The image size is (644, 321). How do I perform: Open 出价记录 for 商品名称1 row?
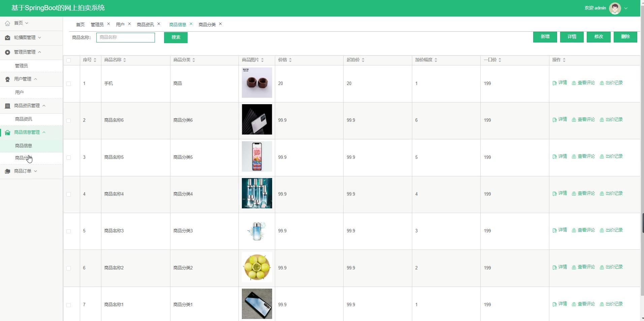[611, 304]
